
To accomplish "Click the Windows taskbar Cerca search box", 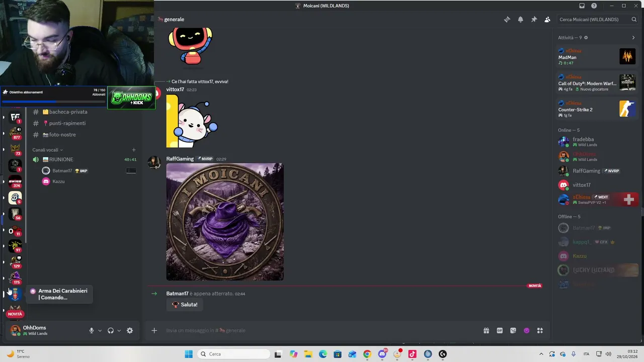I will (233, 354).
